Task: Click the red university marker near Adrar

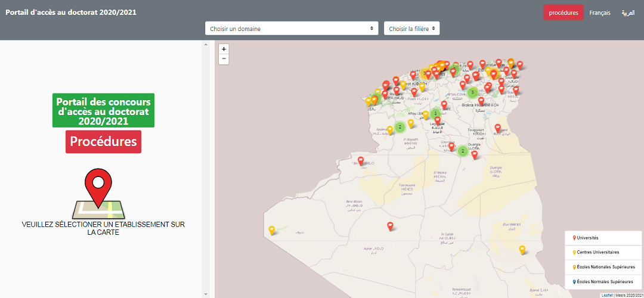Action: 390,225
